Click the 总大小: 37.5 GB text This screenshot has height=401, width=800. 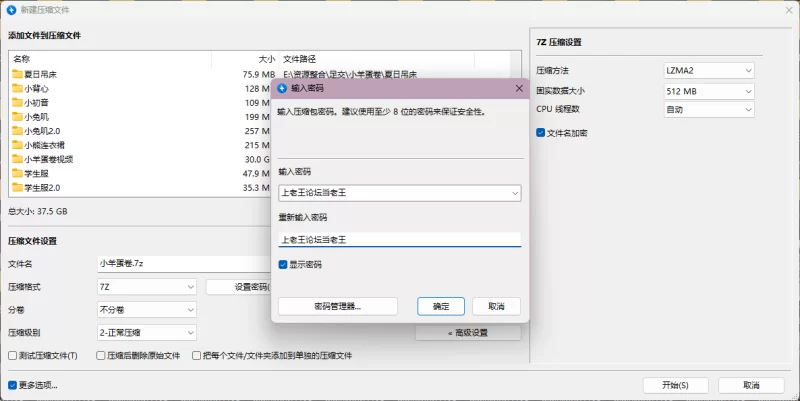coord(38,211)
